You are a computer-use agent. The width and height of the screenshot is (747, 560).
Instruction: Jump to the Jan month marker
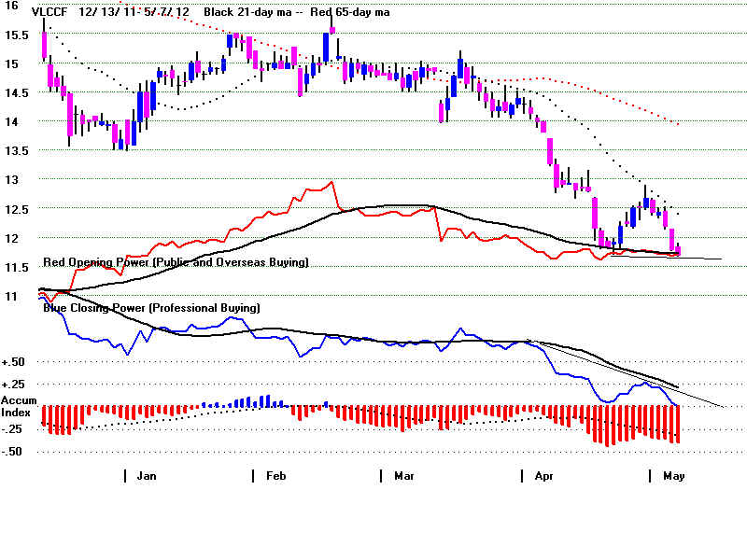147,476
